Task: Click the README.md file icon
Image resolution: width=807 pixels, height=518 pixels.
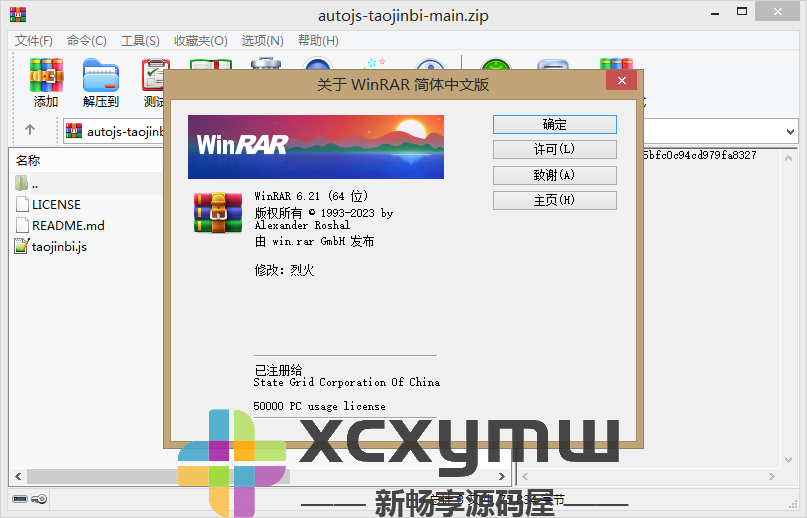Action: click(22, 225)
